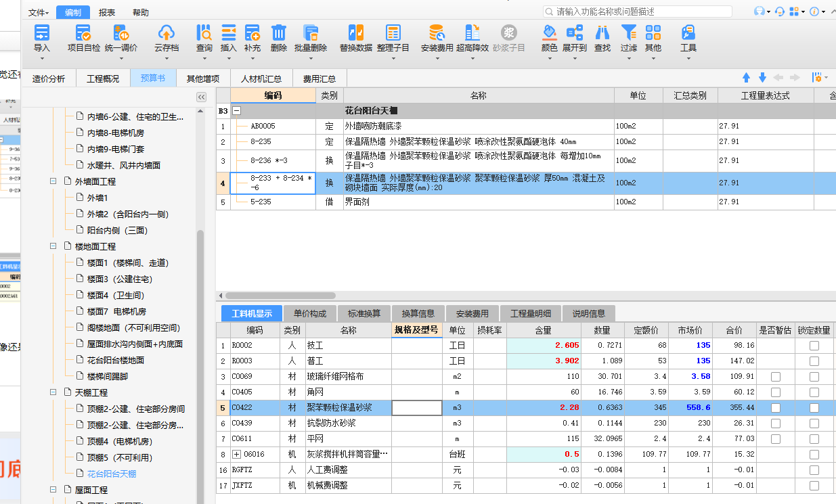Open the 统一调价 price adjustment tool
This screenshot has height=504, width=836.
point(120,32)
